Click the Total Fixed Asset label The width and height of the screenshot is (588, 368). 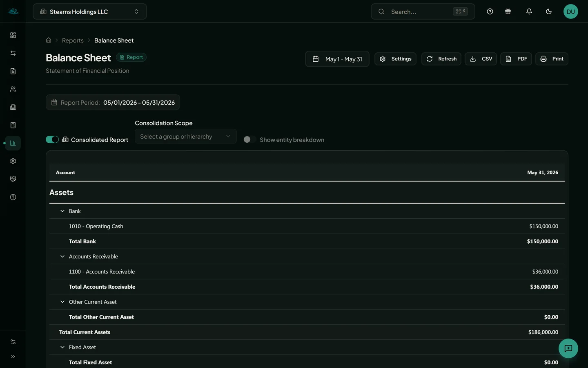(90, 362)
